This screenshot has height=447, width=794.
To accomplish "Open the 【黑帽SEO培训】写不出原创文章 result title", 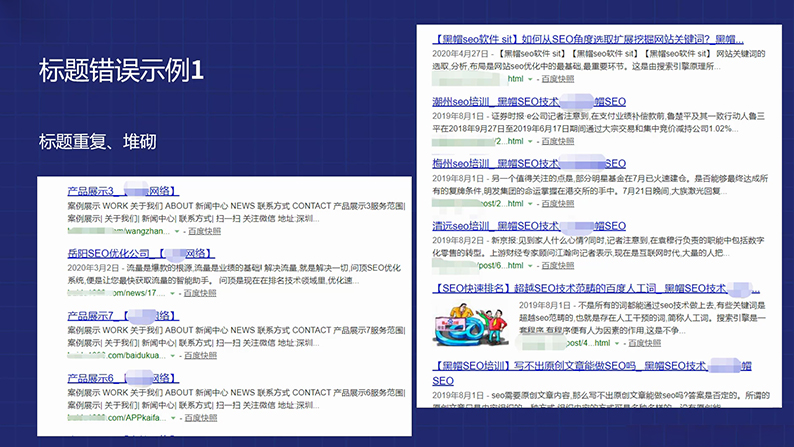I will click(591, 373).
